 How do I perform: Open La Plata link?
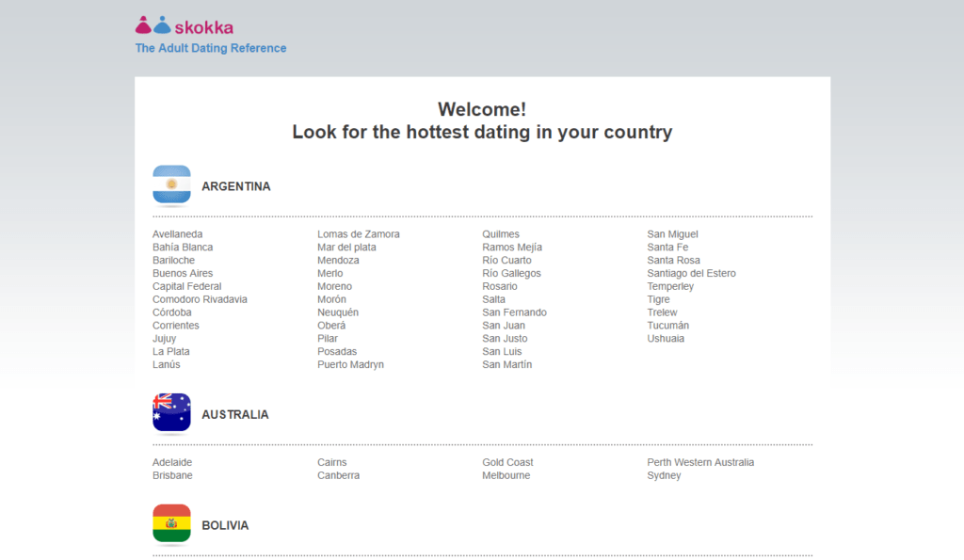click(x=171, y=352)
